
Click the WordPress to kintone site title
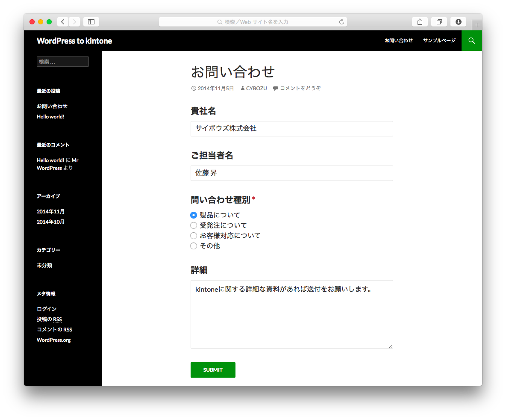(74, 41)
